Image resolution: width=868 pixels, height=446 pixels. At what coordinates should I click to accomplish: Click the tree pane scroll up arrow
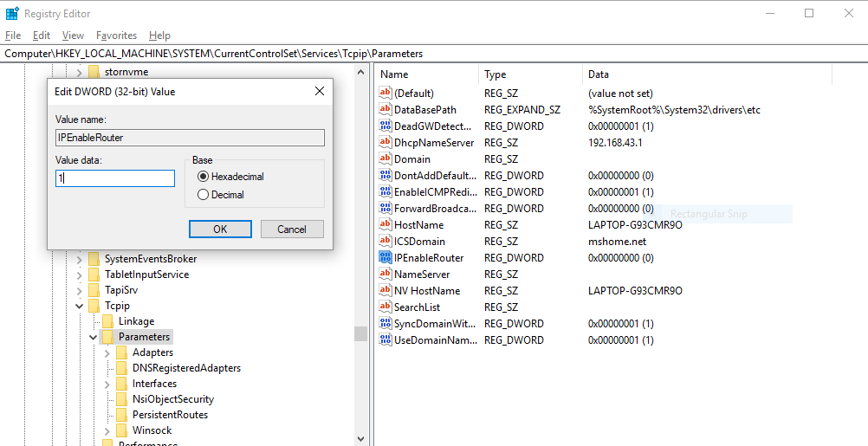(361, 71)
